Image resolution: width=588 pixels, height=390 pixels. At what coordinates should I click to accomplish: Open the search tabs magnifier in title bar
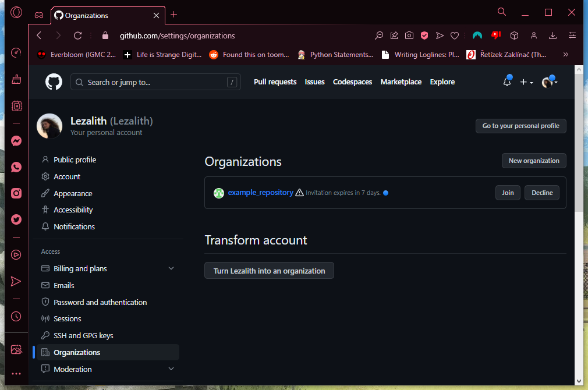[502, 12]
